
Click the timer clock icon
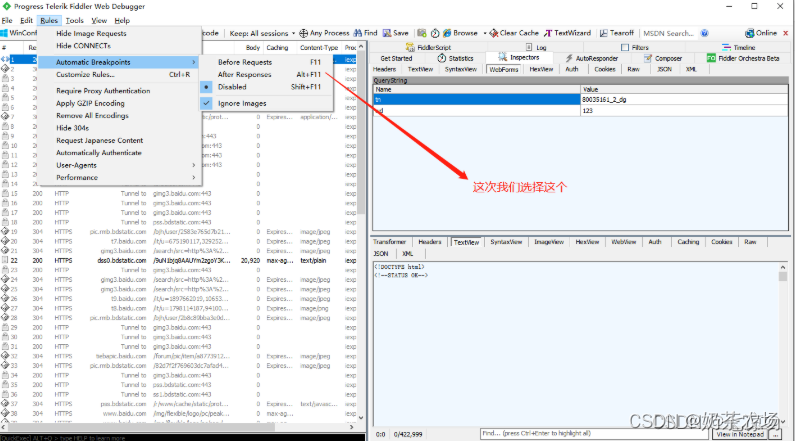(x=435, y=33)
